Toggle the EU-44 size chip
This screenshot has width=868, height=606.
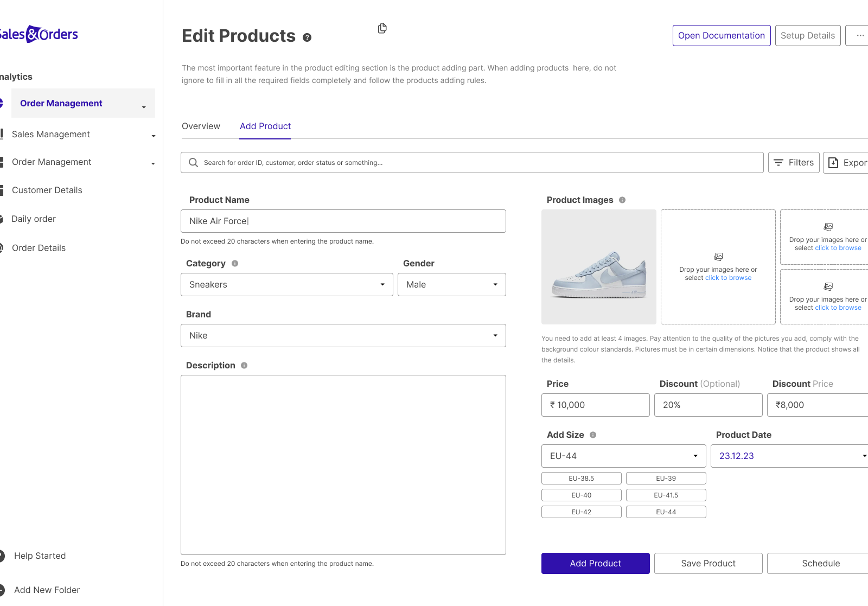point(666,512)
